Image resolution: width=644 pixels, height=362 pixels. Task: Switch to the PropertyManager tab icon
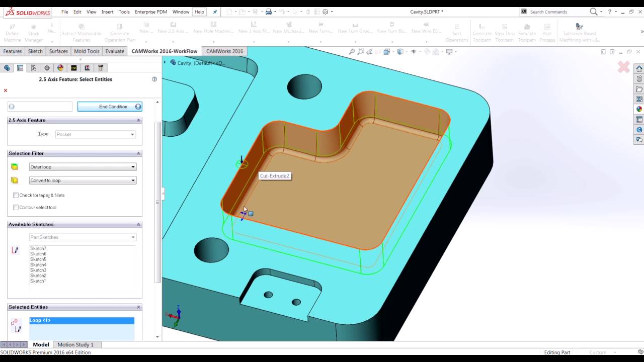20,68
